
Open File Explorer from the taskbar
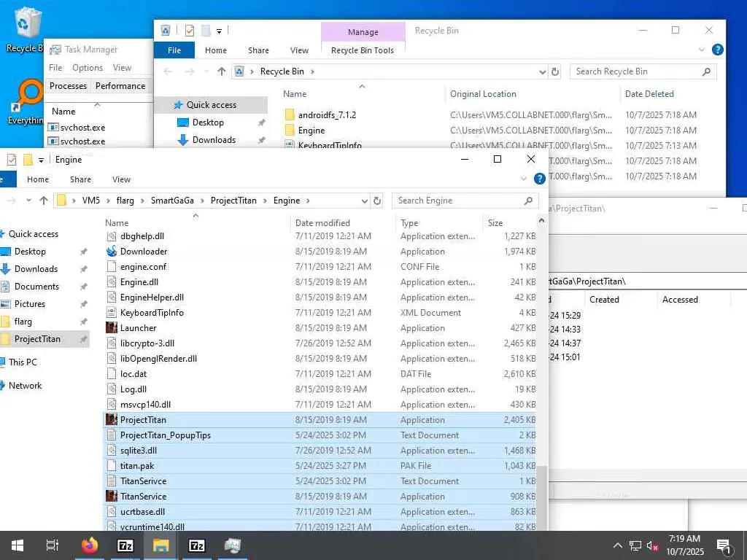click(x=161, y=545)
